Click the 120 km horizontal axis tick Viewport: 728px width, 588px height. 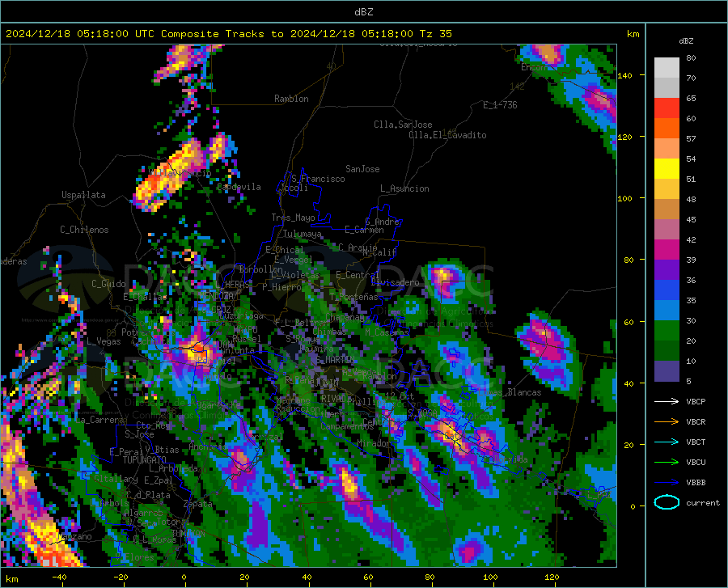point(552,577)
